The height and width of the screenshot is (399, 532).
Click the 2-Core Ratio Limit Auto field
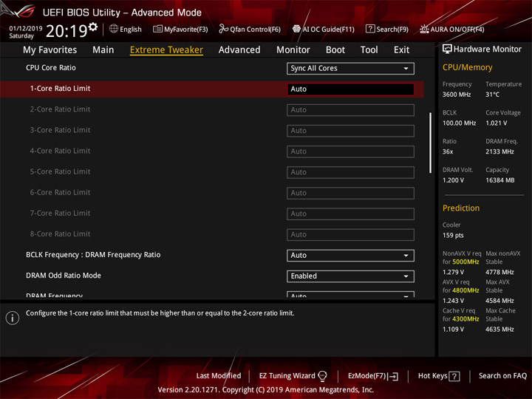(350, 110)
